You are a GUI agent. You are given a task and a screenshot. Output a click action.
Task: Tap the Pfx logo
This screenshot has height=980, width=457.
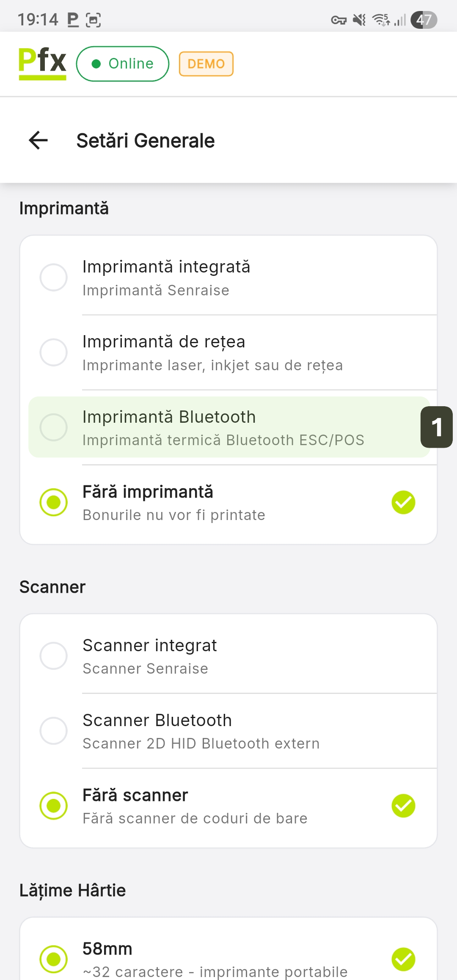coord(42,63)
